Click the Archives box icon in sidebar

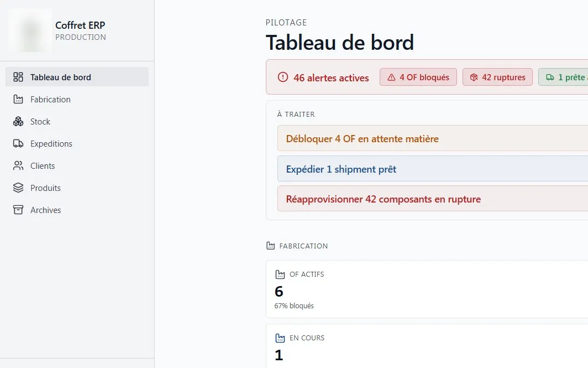pyautogui.click(x=18, y=210)
